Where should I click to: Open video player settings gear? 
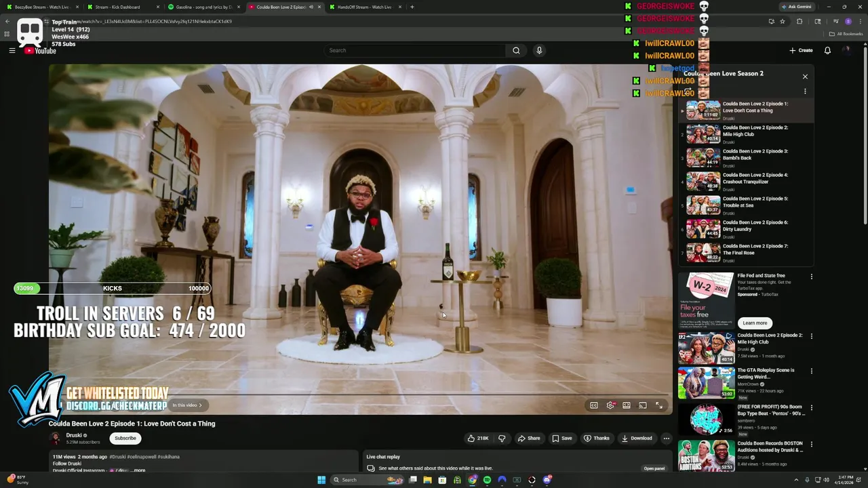pos(610,405)
